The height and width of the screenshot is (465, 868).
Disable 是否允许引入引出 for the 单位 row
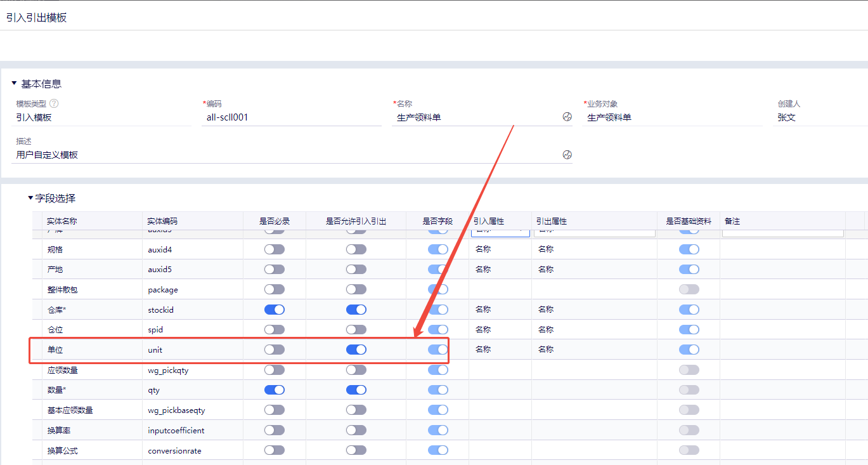(x=356, y=350)
